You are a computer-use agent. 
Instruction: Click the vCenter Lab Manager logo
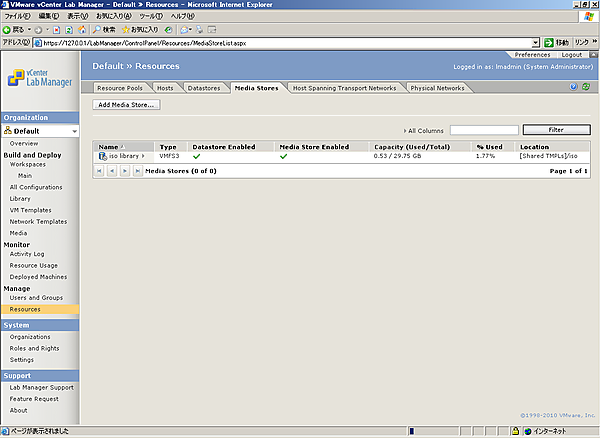click(40, 78)
